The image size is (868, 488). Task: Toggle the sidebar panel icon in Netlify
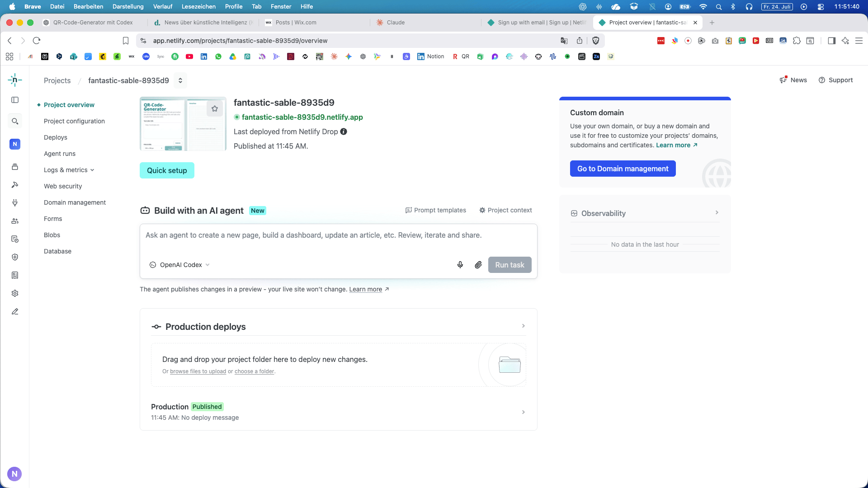pyautogui.click(x=15, y=100)
